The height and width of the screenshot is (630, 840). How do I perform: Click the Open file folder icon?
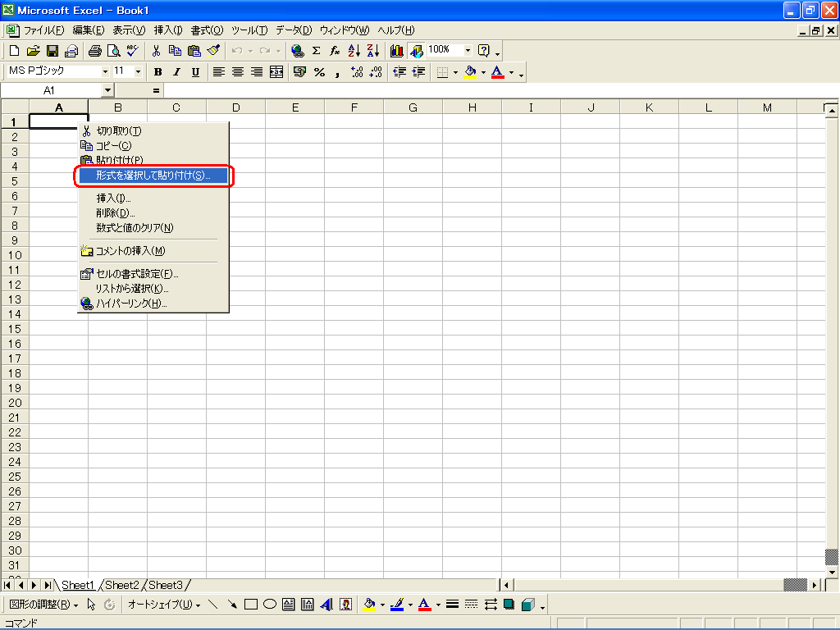[33, 51]
